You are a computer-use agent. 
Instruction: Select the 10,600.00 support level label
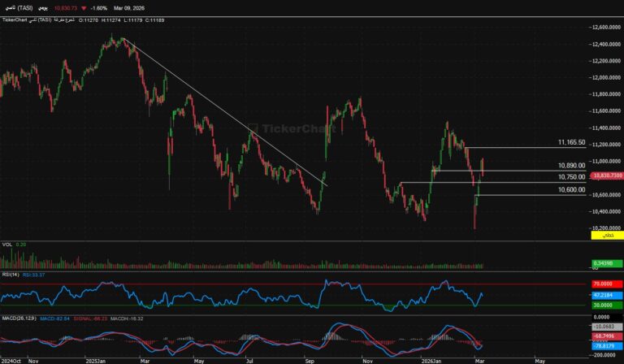[x=571, y=189]
